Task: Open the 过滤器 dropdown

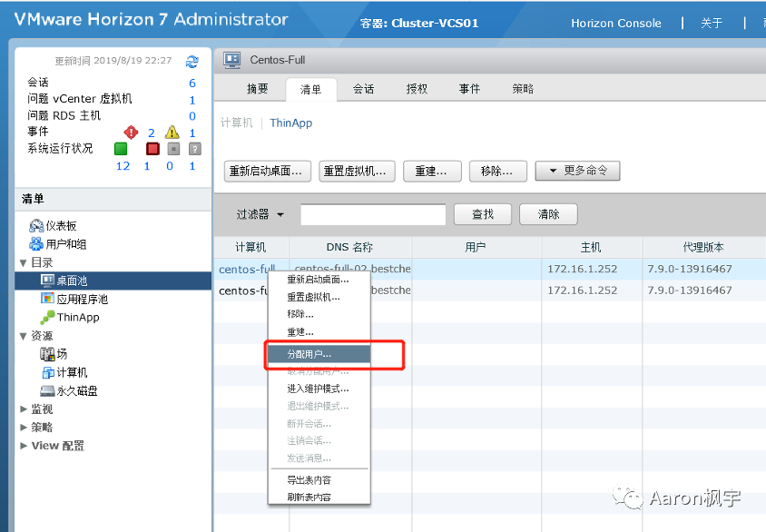Action: 260,214
